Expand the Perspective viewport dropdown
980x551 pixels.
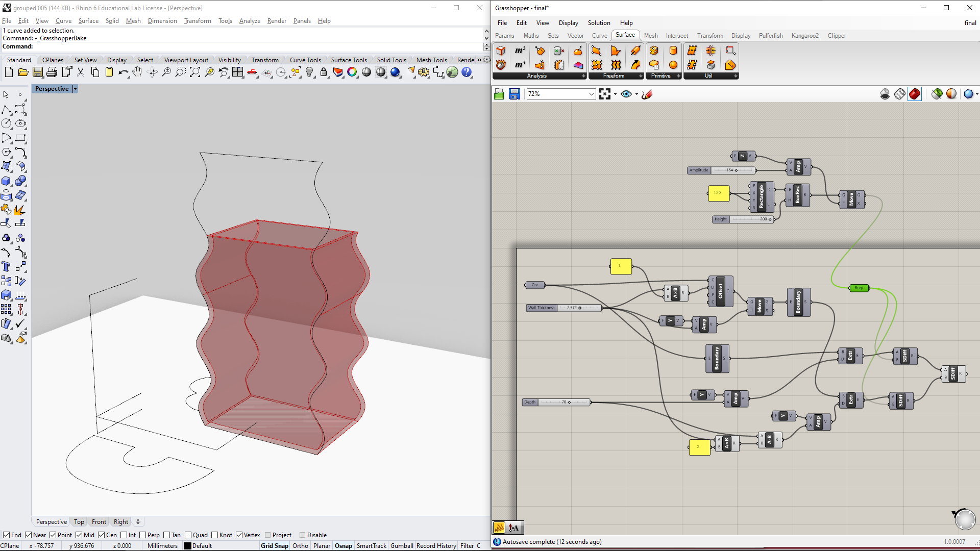click(75, 88)
